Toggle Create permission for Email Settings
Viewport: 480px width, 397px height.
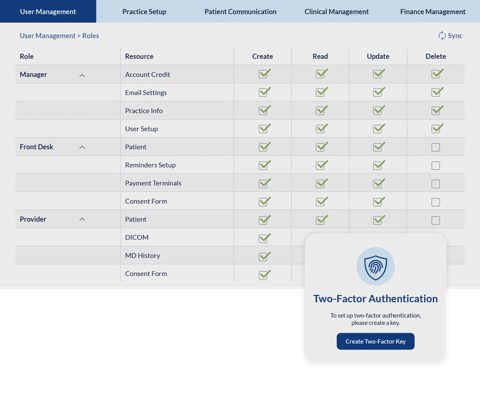(264, 92)
